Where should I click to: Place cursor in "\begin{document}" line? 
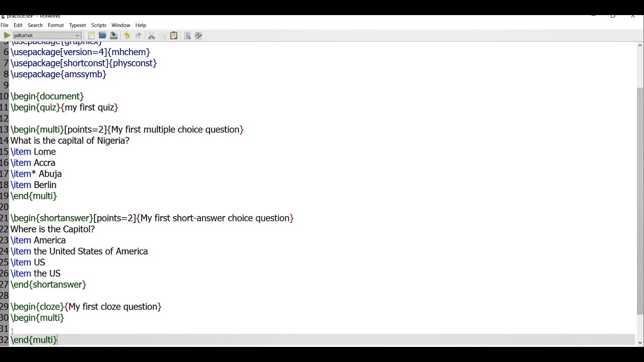47,96
